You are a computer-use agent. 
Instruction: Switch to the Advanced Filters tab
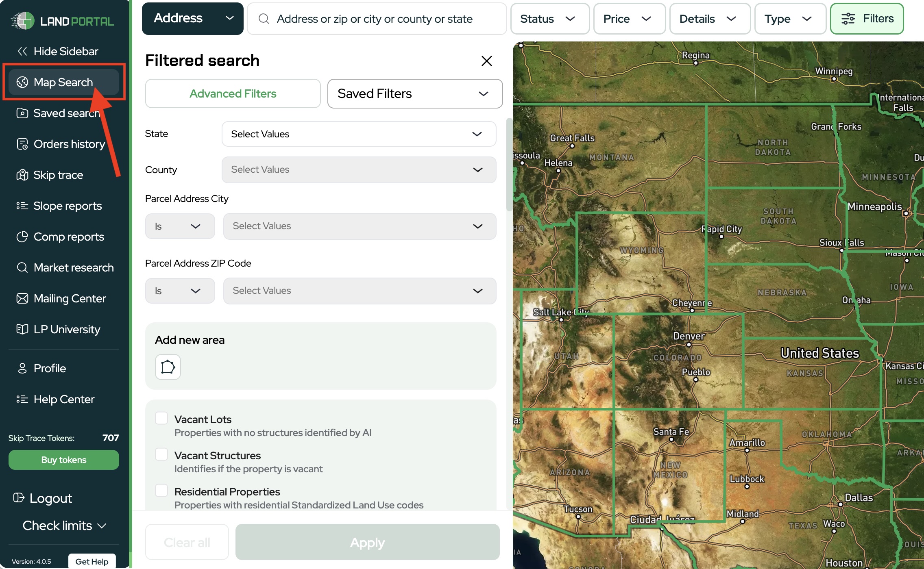[233, 94]
